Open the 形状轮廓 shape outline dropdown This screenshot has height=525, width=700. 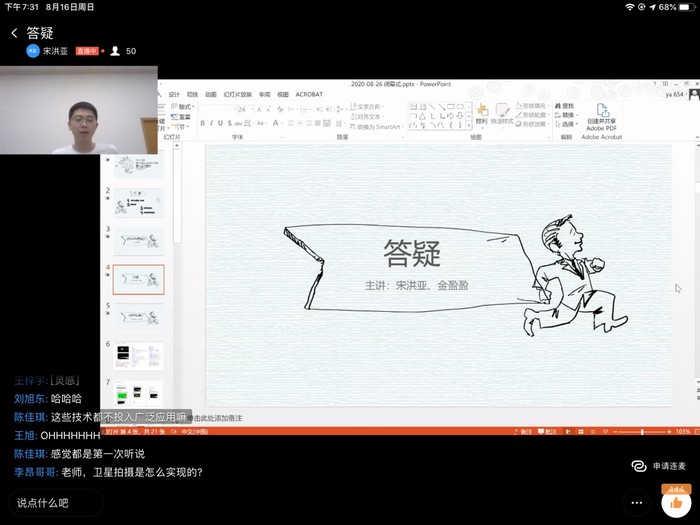(x=531, y=115)
